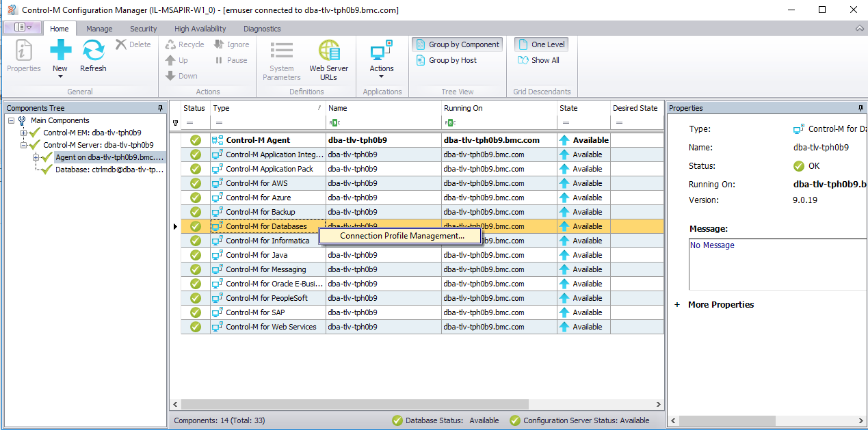Toggle One Level grid descendants
The width and height of the screenshot is (868, 430).
(x=541, y=44)
